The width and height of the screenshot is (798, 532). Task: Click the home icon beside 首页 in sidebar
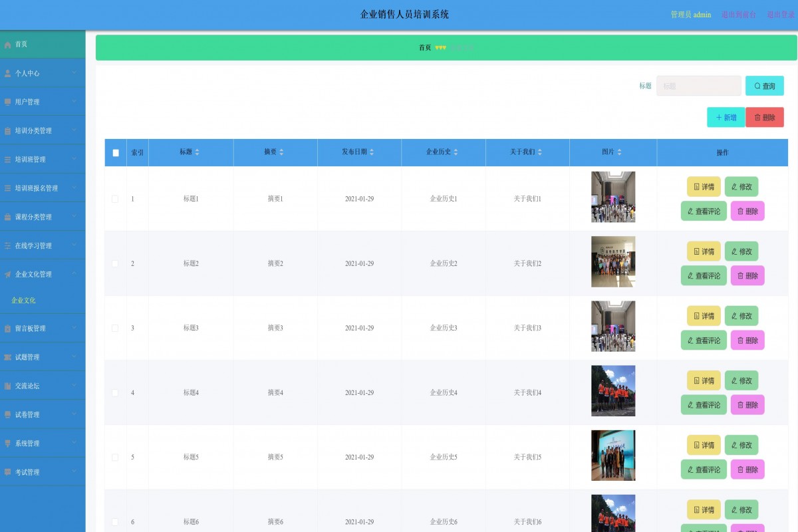click(x=8, y=45)
